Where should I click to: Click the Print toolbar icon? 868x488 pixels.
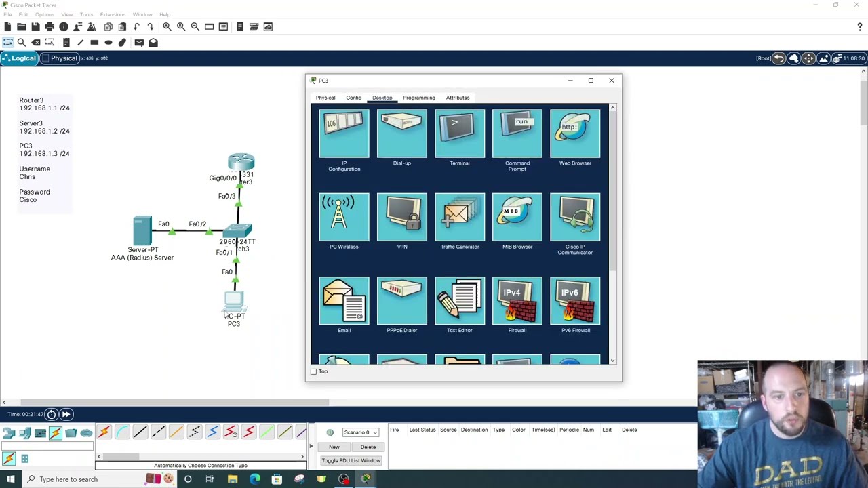click(50, 26)
